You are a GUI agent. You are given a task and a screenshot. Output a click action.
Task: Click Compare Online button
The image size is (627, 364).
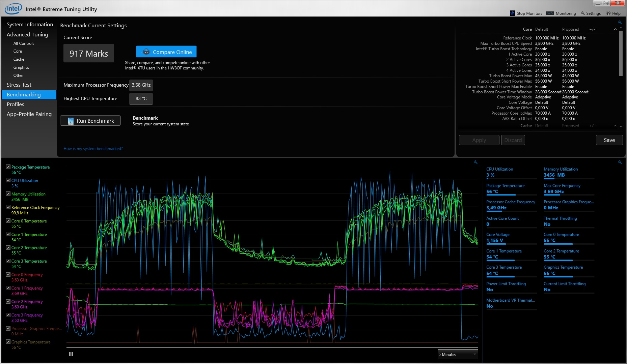click(x=166, y=52)
